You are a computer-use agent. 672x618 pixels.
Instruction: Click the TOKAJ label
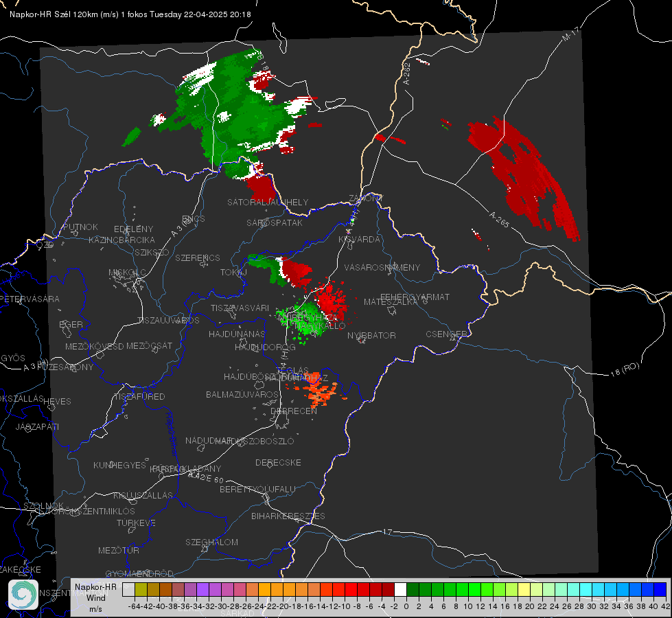pos(233,273)
